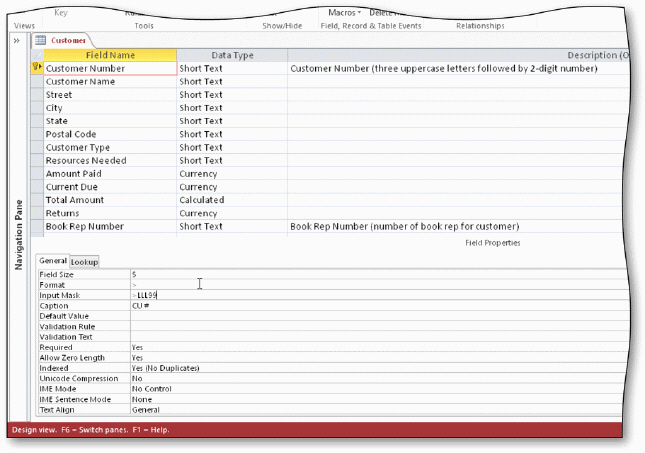The width and height of the screenshot is (645, 453).
Task: Open data type cell for Total Amount
Action: [232, 200]
